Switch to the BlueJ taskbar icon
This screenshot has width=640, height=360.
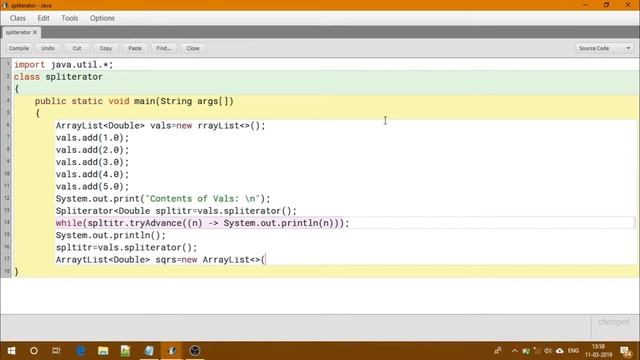(x=172, y=351)
